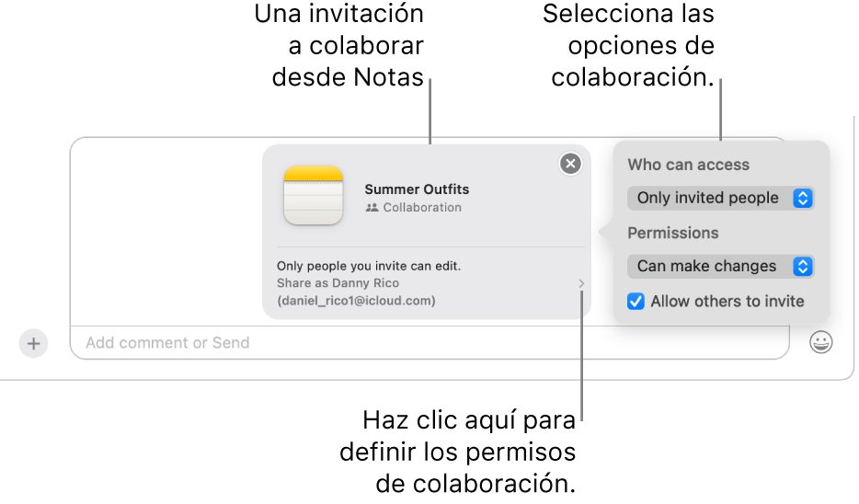Open the Only invited people dropdown

708,198
